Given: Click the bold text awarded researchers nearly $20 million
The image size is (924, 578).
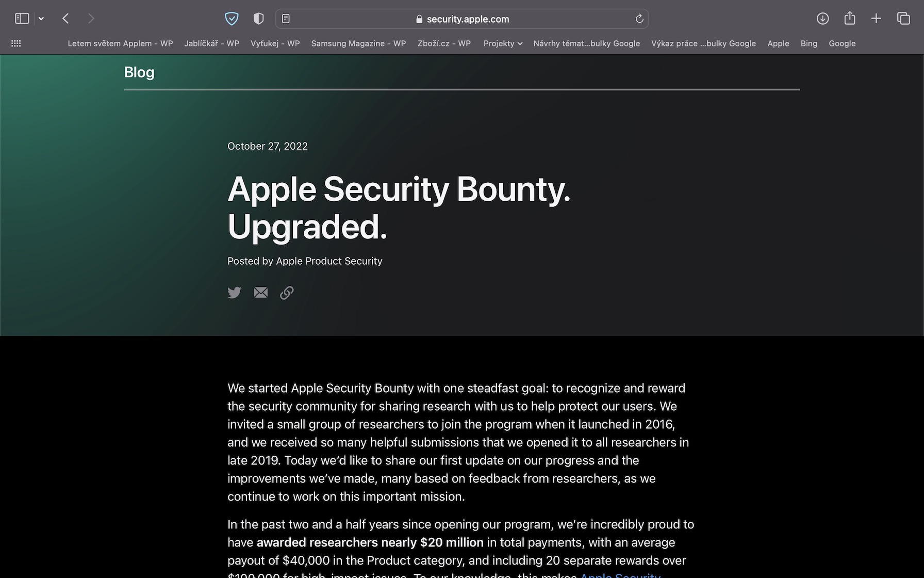Looking at the screenshot, I should (x=370, y=542).
